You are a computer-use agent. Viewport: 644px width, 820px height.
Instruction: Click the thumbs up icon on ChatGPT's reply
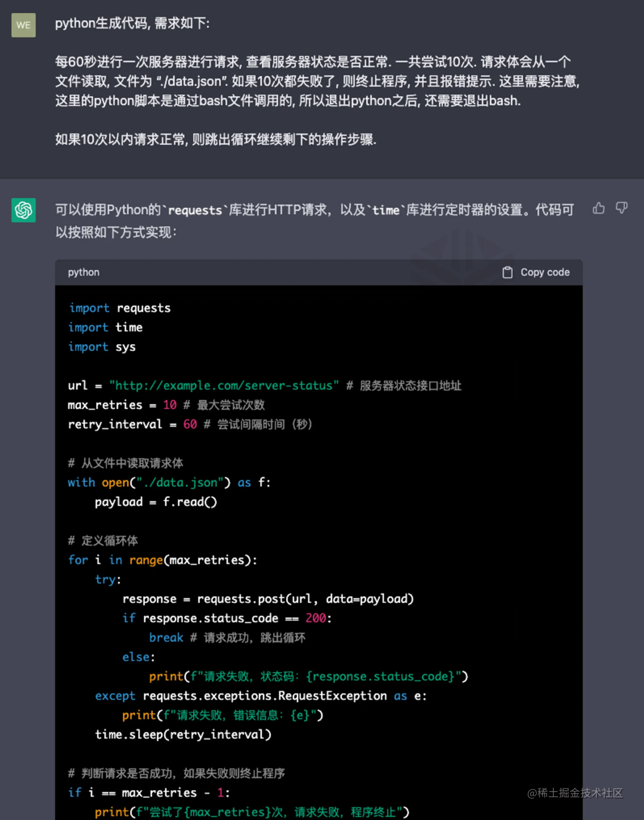click(599, 208)
